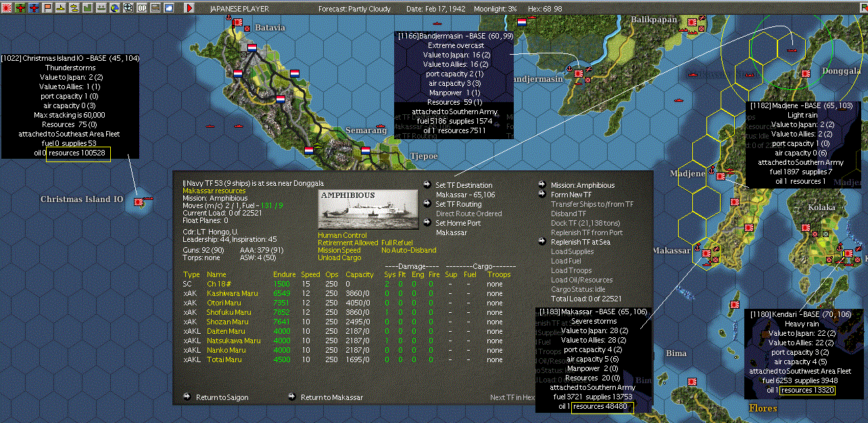Image resolution: width=868 pixels, height=423 pixels.
Task: Click the Load Troops option
Action: 571,270
